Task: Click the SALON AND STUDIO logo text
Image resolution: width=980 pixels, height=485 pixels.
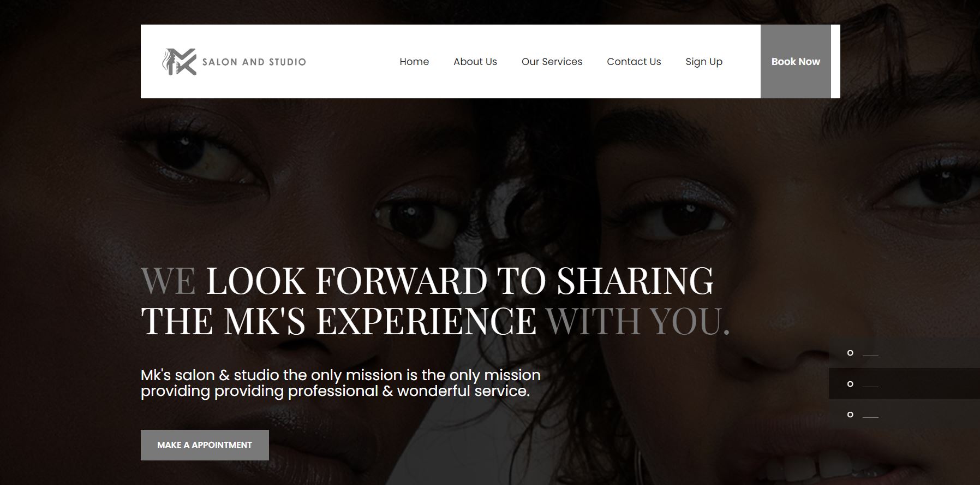Action: coord(254,62)
